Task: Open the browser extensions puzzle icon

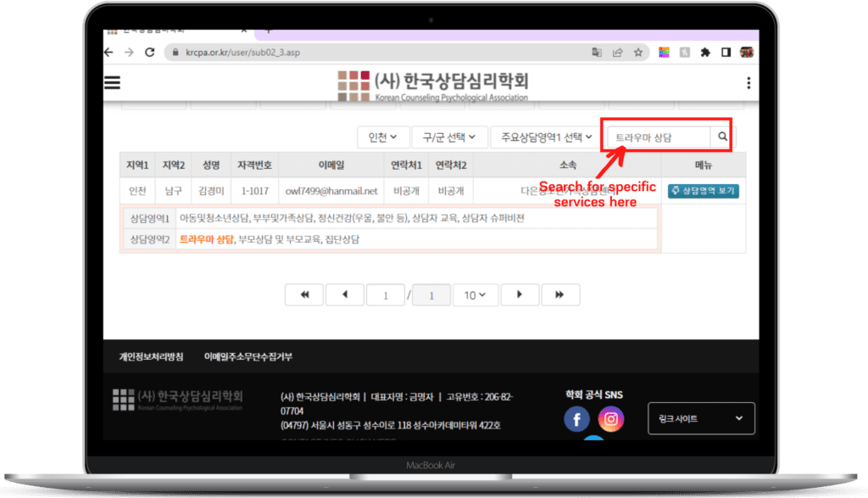Action: click(704, 52)
